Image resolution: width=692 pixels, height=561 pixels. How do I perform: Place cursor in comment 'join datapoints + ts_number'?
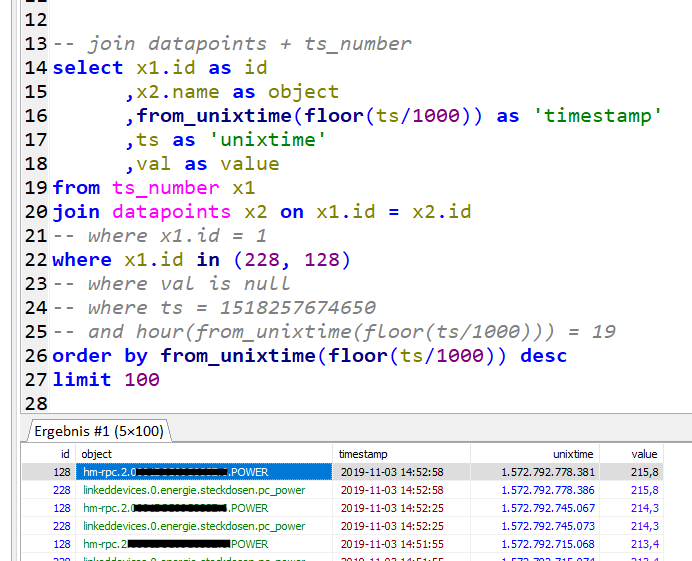click(249, 44)
